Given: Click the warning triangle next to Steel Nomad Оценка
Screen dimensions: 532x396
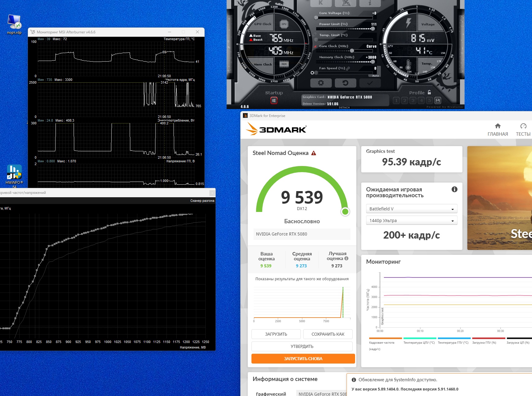Looking at the screenshot, I should (x=314, y=153).
